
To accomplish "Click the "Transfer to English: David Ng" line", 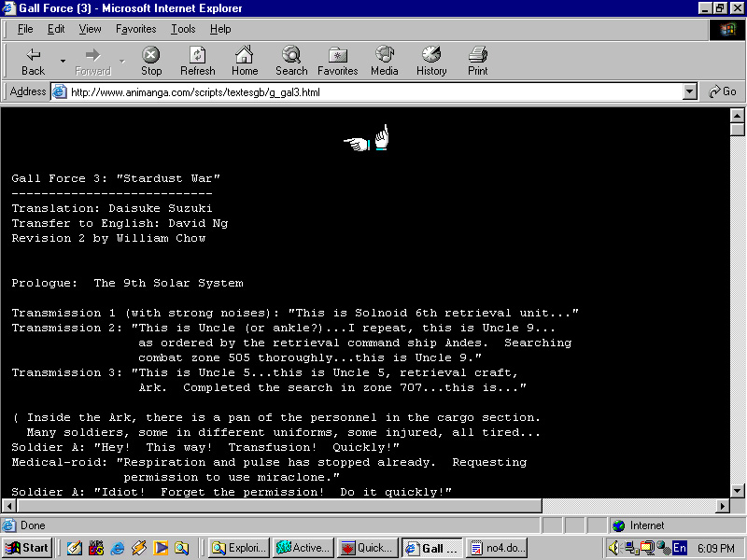I will pyautogui.click(x=120, y=223).
